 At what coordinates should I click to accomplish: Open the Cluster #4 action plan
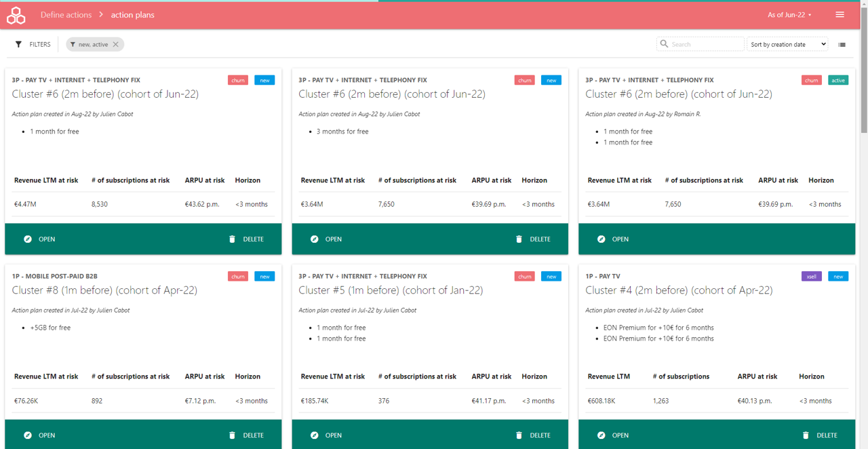coord(613,435)
